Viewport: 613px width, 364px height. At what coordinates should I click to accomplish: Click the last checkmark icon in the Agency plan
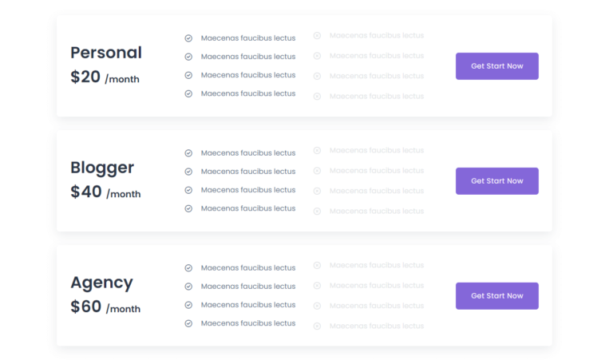coord(188,324)
